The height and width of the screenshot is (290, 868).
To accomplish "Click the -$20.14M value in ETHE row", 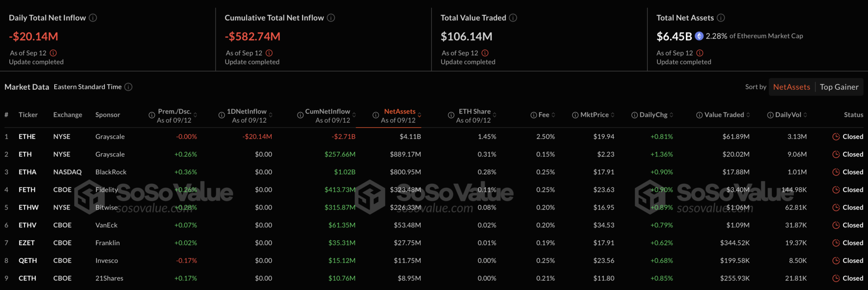I will 257,137.
